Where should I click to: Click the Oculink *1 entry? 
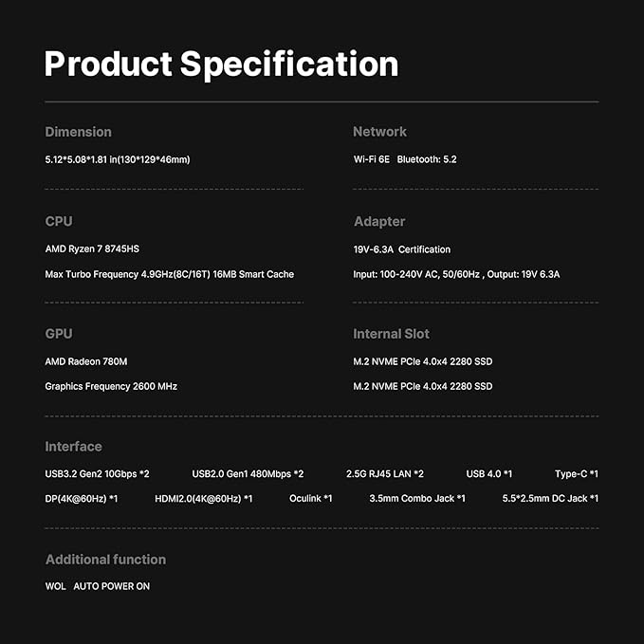(310, 498)
